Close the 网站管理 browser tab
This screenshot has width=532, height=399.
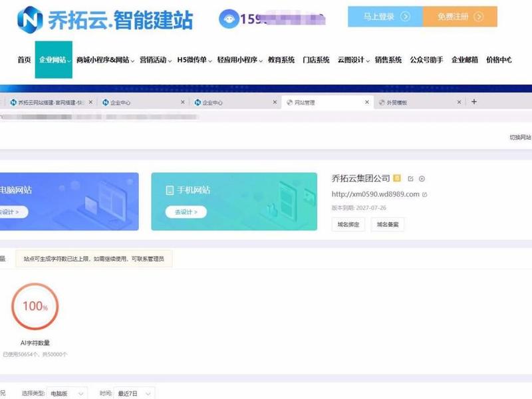[x=367, y=102]
